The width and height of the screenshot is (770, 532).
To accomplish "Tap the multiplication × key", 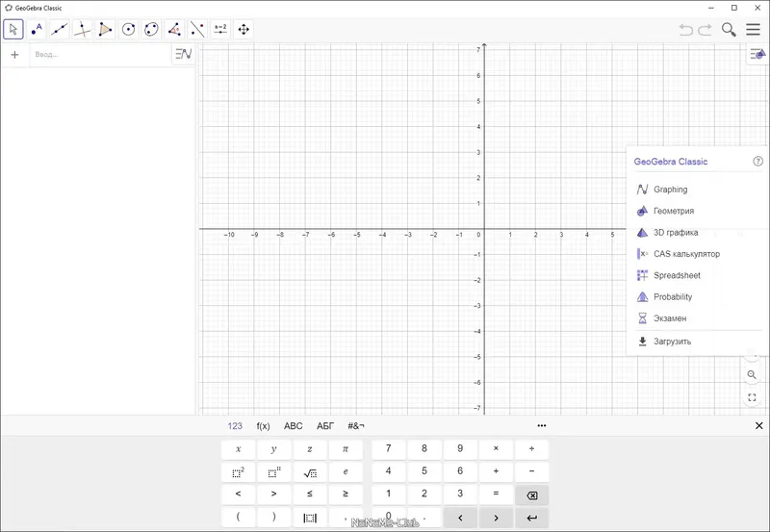I will tap(496, 449).
